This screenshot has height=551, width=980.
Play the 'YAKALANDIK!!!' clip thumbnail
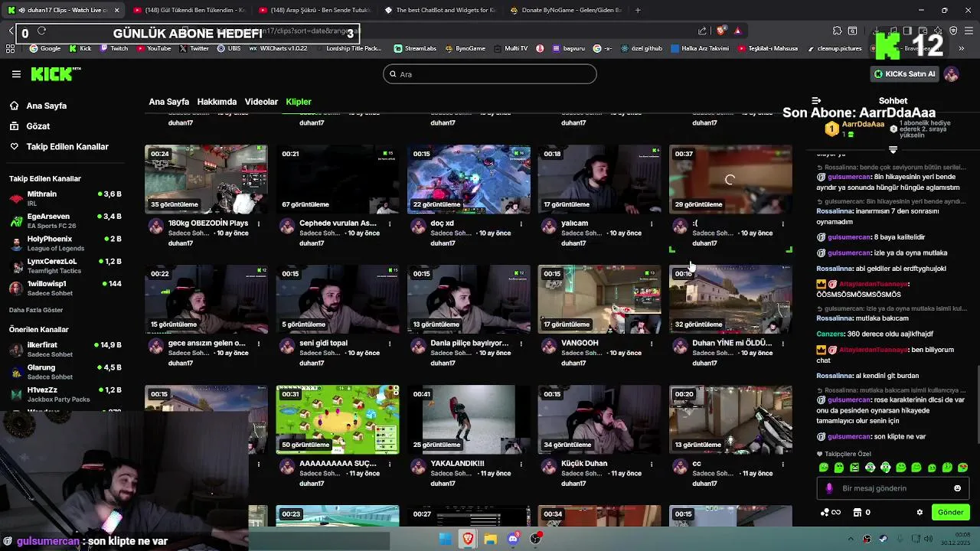click(469, 419)
